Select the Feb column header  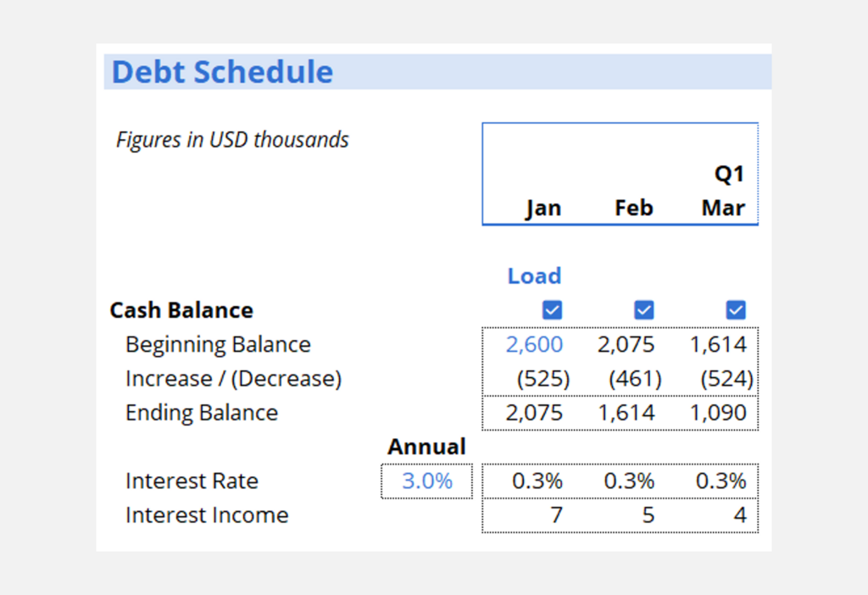tap(633, 209)
